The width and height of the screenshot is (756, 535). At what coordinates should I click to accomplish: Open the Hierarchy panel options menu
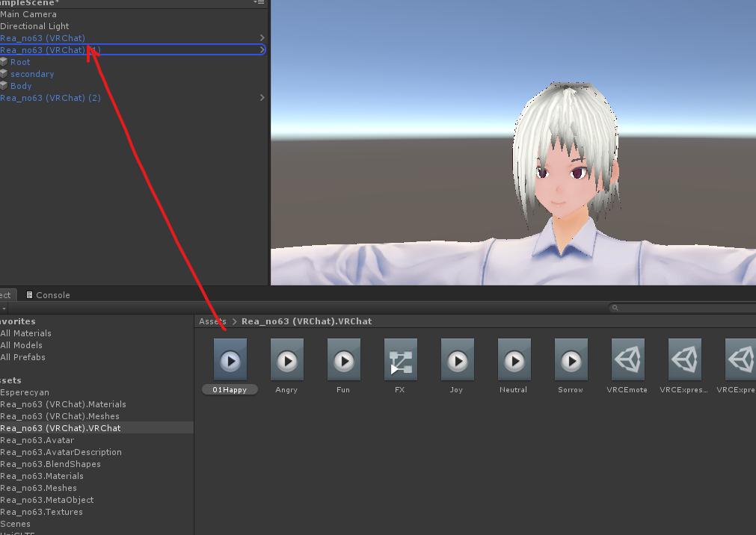coord(259,2)
